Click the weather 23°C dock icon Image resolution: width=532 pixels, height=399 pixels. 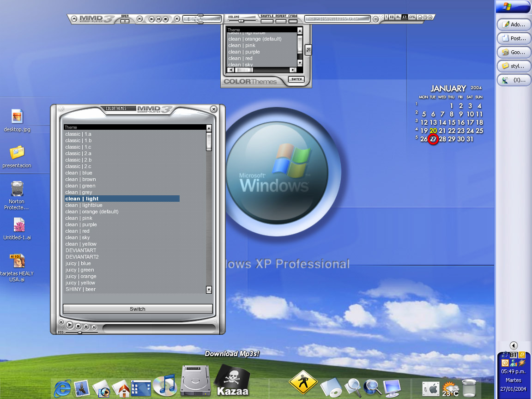451,389
